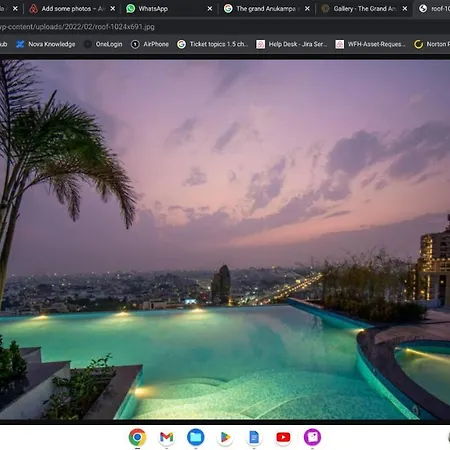Click the Google favicon on Anukampa tab
450x450 pixels.
pos(228,9)
